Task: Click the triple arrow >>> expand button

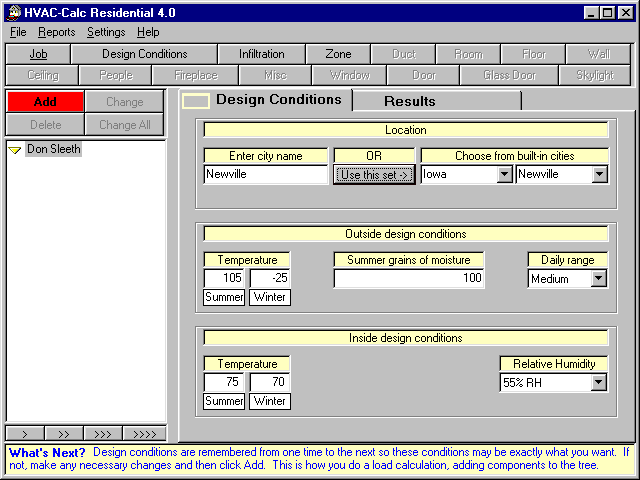Action: tap(102, 433)
